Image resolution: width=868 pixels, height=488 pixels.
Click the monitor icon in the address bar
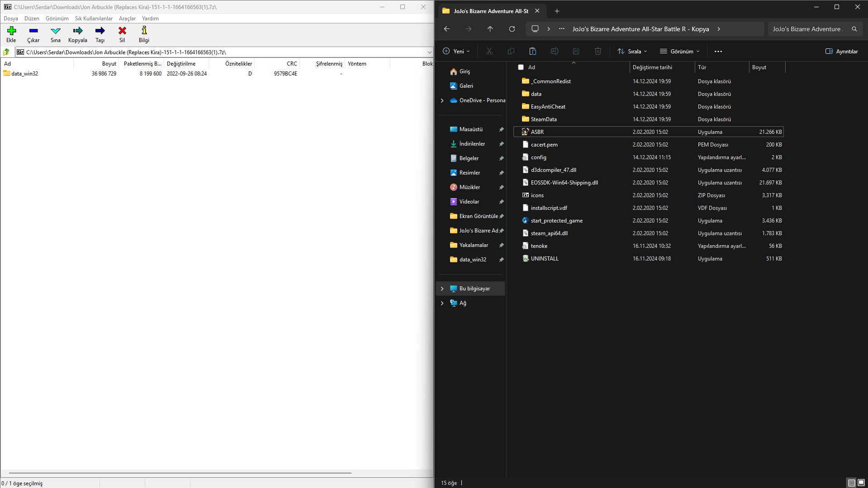(535, 29)
